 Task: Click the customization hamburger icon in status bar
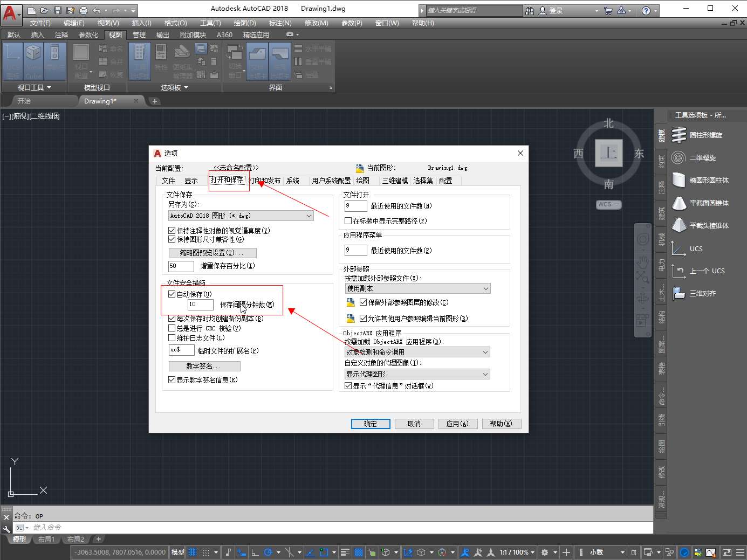pos(740,552)
